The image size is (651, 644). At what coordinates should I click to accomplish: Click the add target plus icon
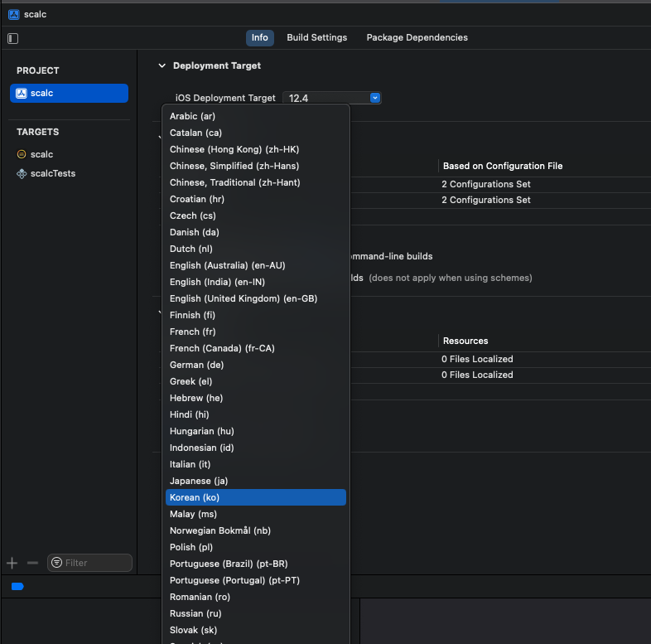tap(12, 563)
